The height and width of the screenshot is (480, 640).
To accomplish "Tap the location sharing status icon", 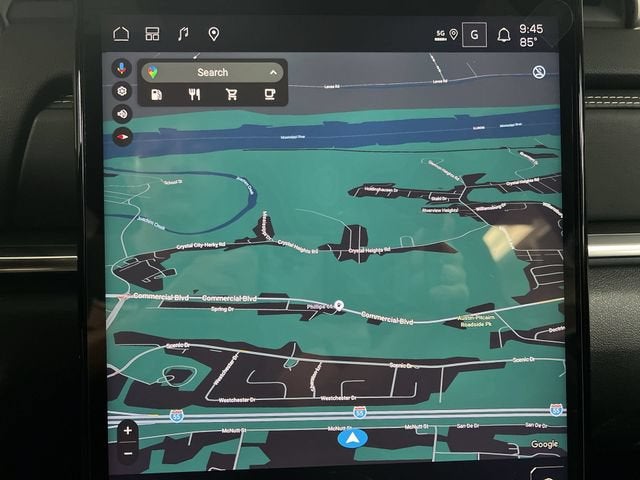I will tap(453, 34).
